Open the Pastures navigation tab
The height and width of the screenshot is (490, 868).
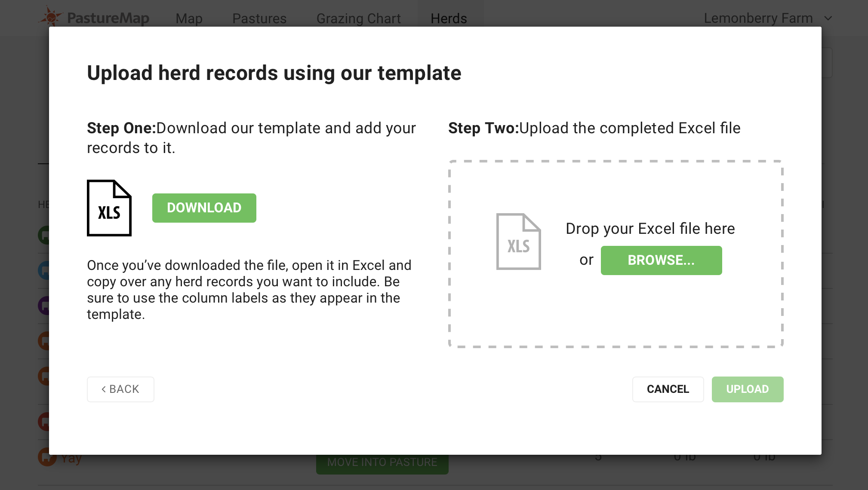tap(259, 18)
